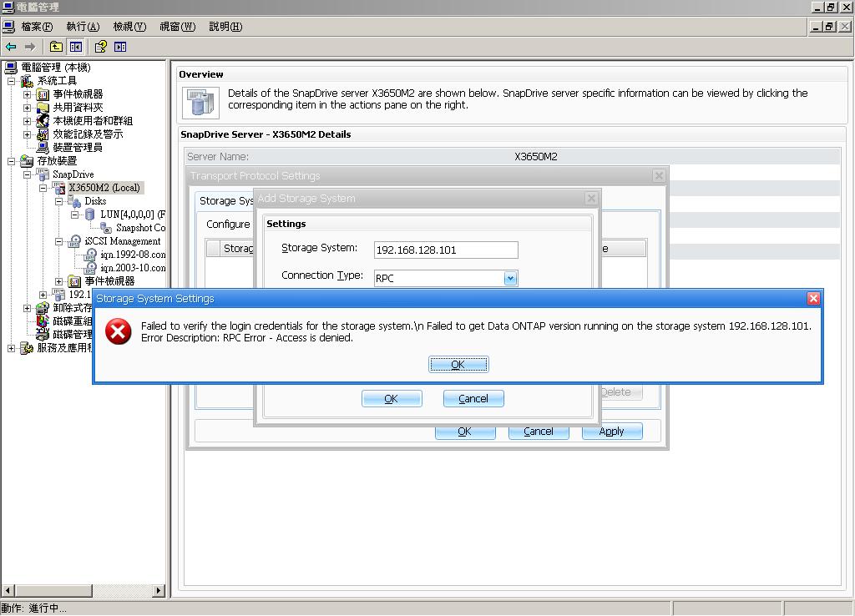Collapse the SnapDrive tree node
This screenshot has height=616, width=855.
[x=27, y=174]
